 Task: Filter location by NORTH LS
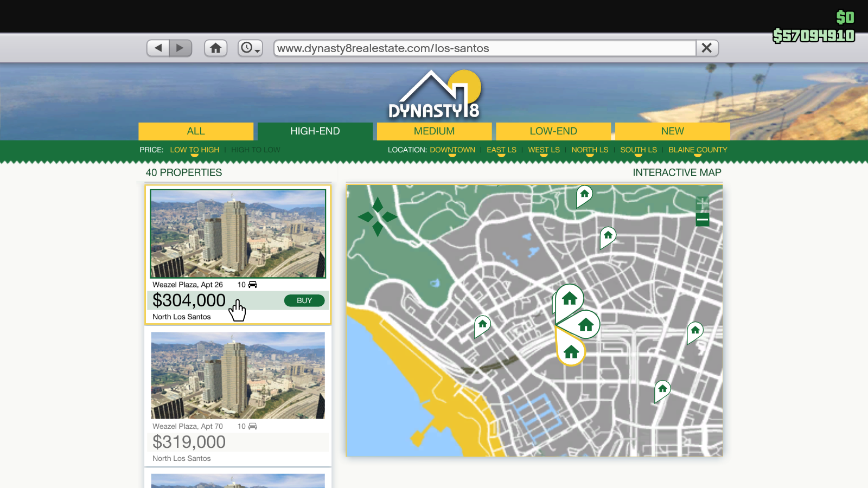(x=590, y=150)
